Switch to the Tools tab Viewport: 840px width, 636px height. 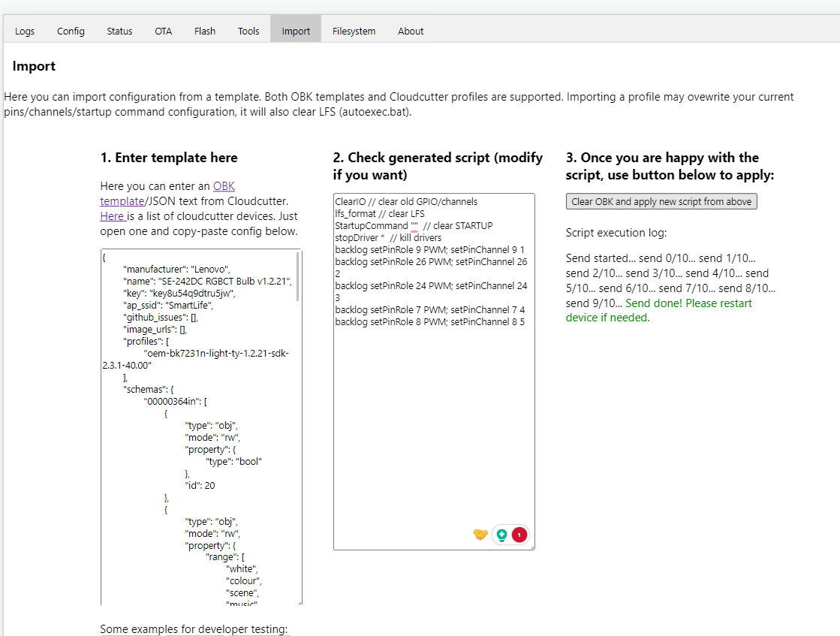(248, 31)
